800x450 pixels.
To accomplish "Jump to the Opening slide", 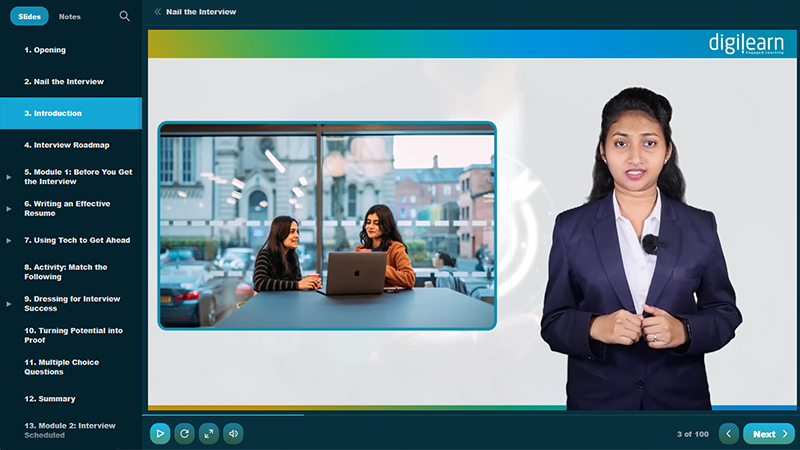I will pos(45,49).
